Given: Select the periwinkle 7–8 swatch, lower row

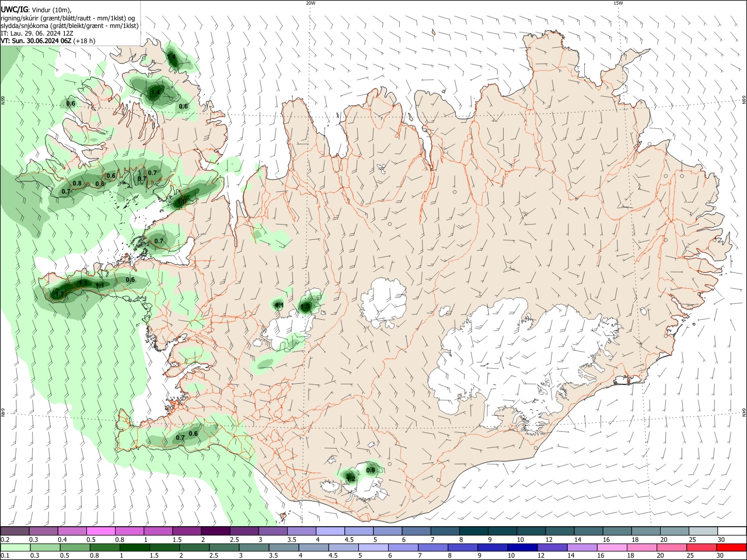Looking at the screenshot, I should pyautogui.click(x=433, y=547).
